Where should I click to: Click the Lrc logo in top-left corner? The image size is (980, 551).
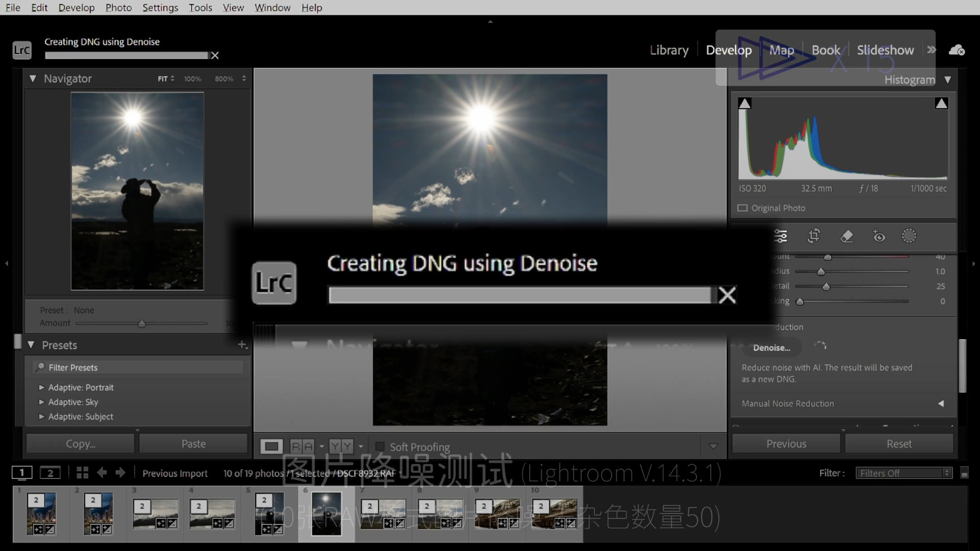(x=22, y=50)
